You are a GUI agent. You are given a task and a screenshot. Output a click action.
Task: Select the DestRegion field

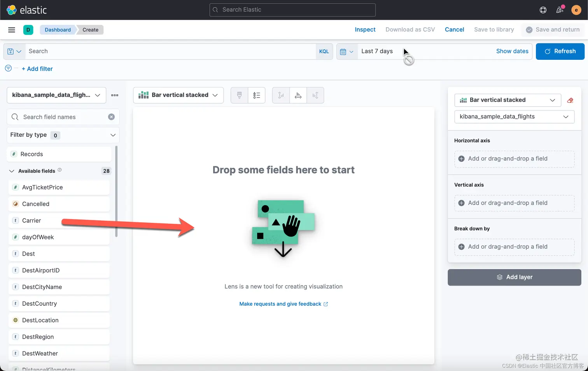click(x=59, y=337)
